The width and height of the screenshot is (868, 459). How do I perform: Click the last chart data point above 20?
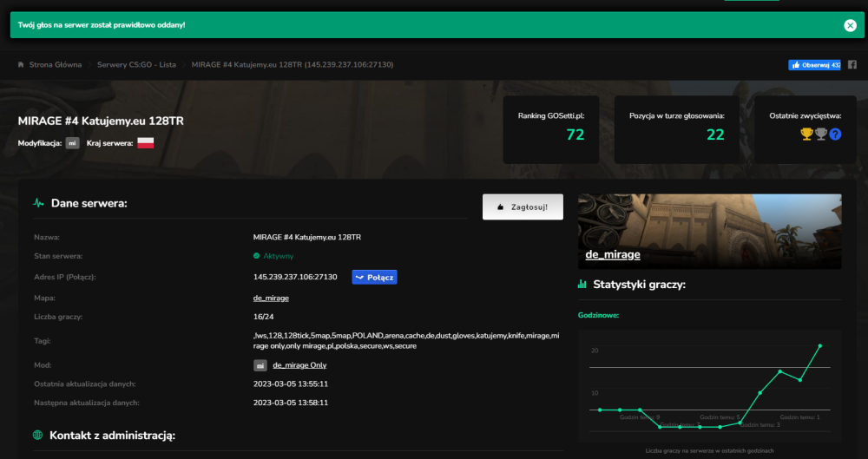(x=820, y=345)
